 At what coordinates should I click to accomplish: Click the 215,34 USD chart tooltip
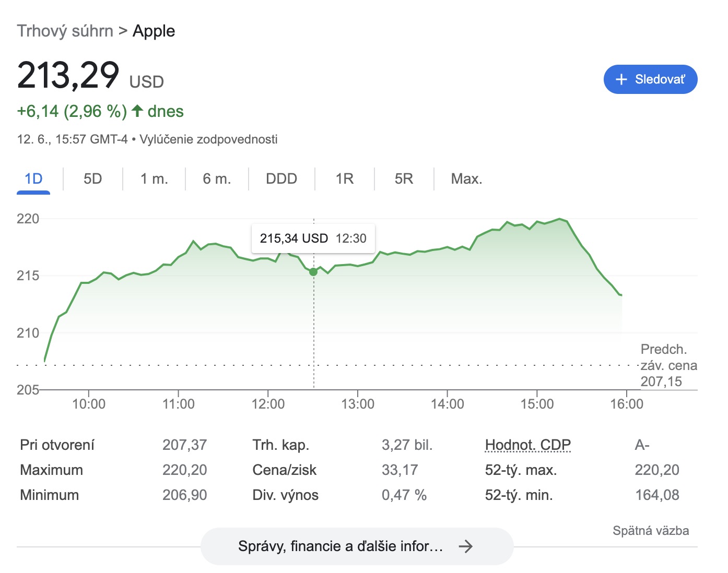313,238
